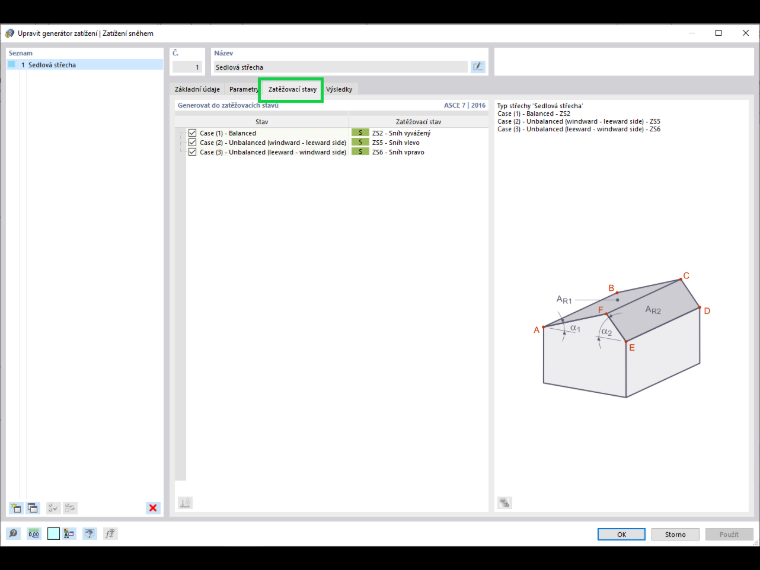Open the Základní údaje tab

(x=197, y=89)
